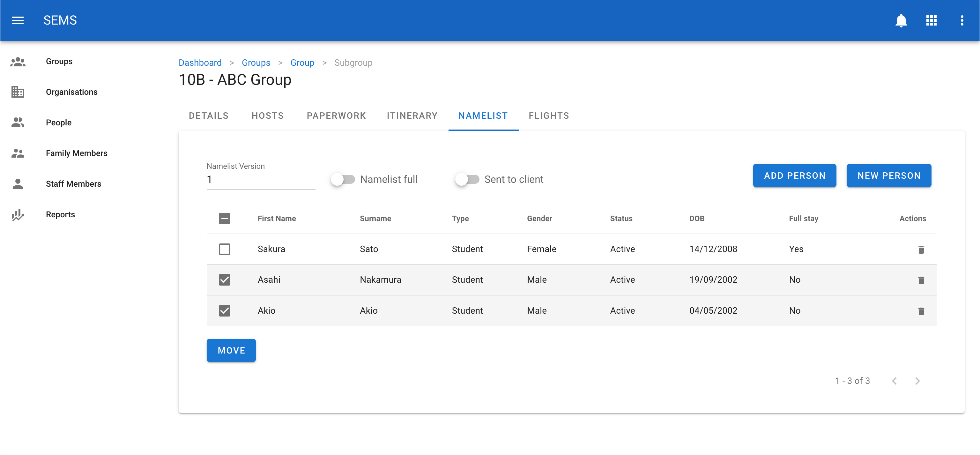
Task: Open notifications bell
Action: (x=901, y=20)
